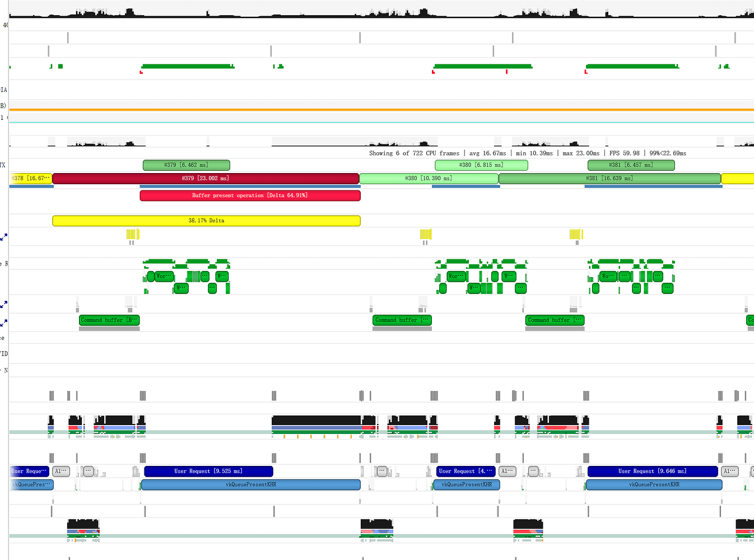Click the CPU frames summary statistics text

pos(527,153)
